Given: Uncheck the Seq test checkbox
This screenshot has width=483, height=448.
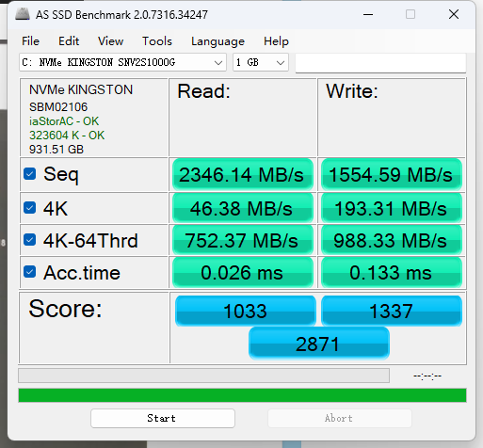Looking at the screenshot, I should click(x=30, y=174).
